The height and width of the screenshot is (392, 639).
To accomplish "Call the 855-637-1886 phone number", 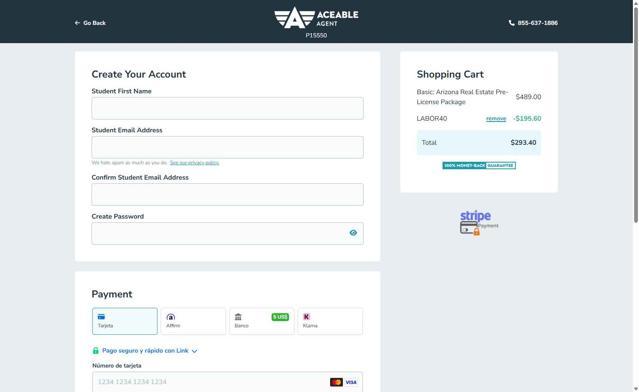I will (538, 23).
